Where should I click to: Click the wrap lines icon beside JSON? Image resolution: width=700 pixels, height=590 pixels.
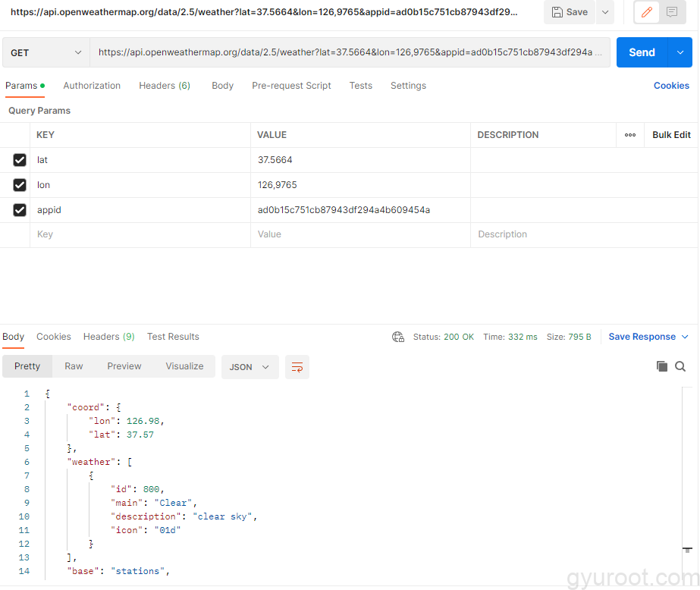(x=297, y=367)
